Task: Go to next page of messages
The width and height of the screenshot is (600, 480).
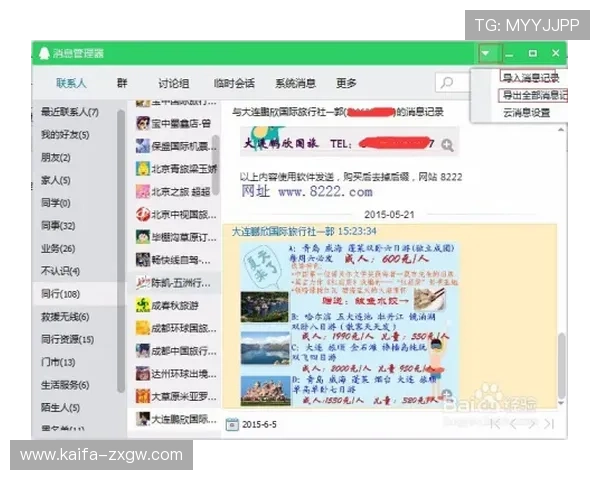Action: (x=532, y=424)
